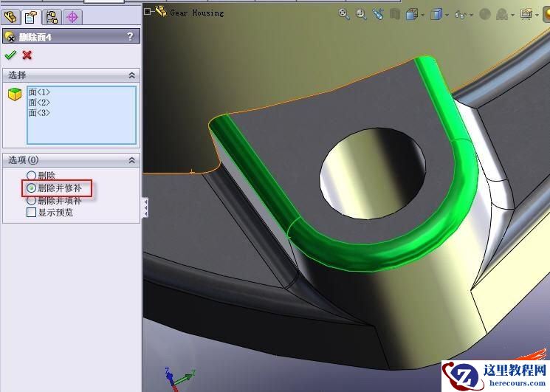Open Hide/Show Items dropdown arrow
550x392 pixels.
click(x=471, y=15)
